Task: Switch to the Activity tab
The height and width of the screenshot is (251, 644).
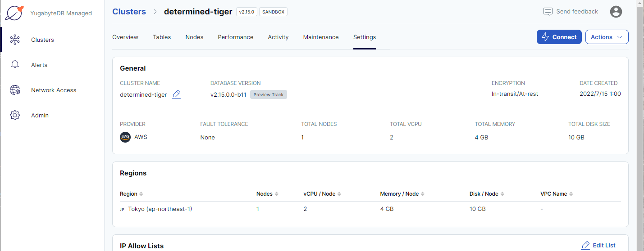Action: pyautogui.click(x=278, y=37)
